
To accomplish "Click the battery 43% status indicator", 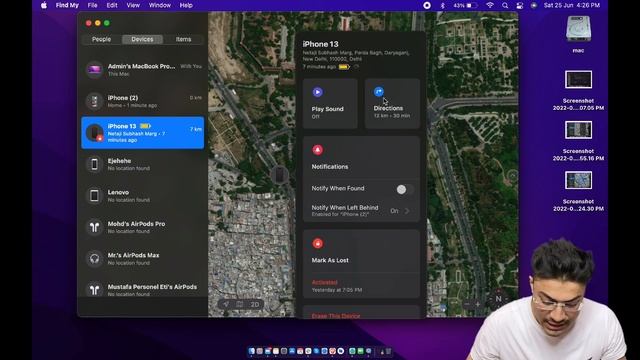I will tap(465, 5).
